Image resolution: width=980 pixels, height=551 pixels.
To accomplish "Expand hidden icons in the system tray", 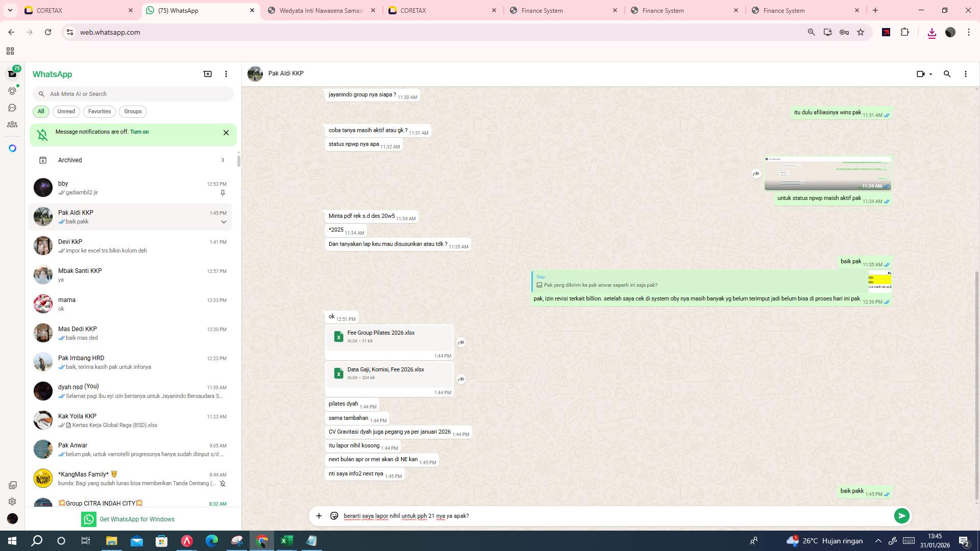I will (x=877, y=540).
